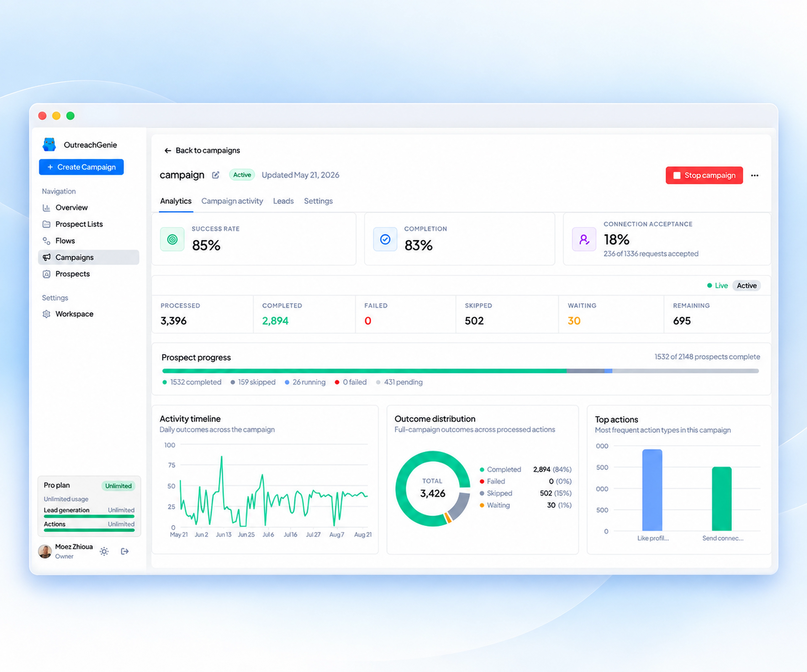This screenshot has width=807, height=672.
Task: Click the Overview bar chart icon
Action: pyautogui.click(x=46, y=208)
